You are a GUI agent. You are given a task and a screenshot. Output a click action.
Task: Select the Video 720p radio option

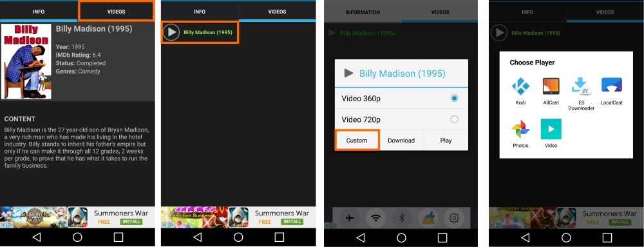pos(454,119)
